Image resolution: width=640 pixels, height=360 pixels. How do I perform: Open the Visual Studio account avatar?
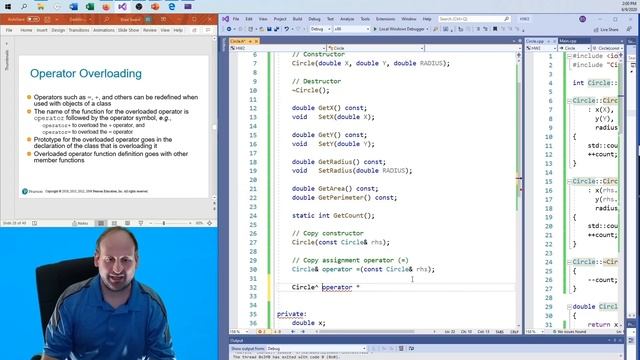pos(582,19)
